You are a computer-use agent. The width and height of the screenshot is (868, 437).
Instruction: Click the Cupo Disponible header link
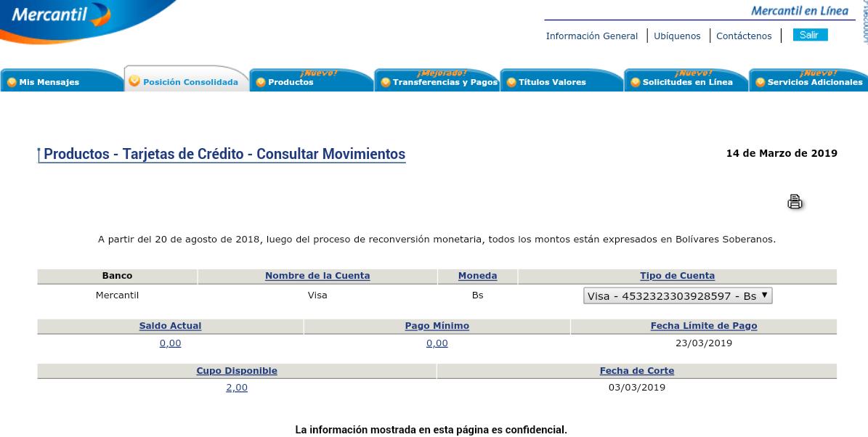click(237, 371)
